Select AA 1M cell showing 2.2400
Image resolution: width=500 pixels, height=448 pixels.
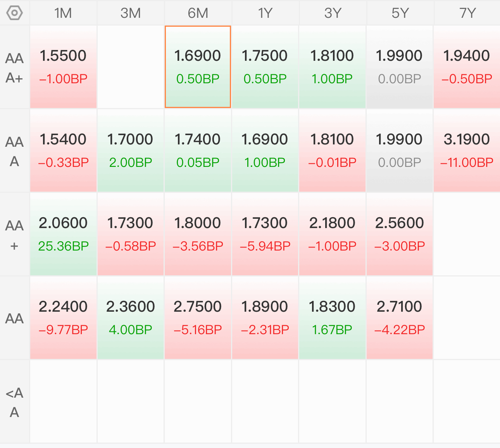click(x=63, y=318)
